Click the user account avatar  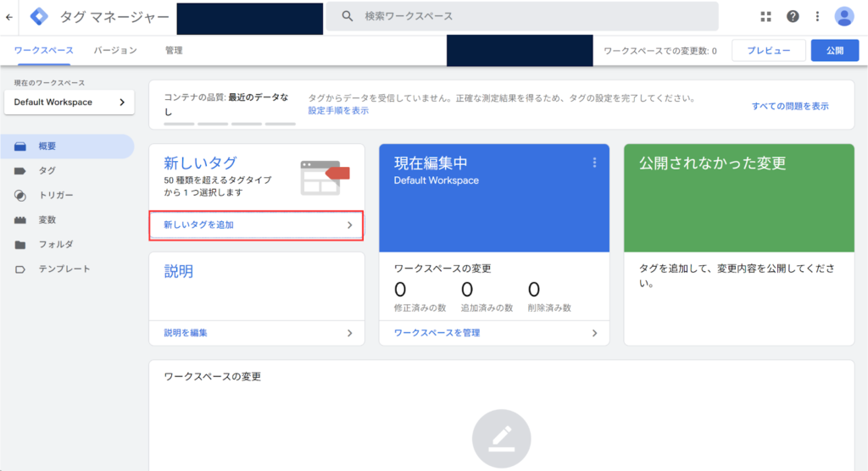844,16
